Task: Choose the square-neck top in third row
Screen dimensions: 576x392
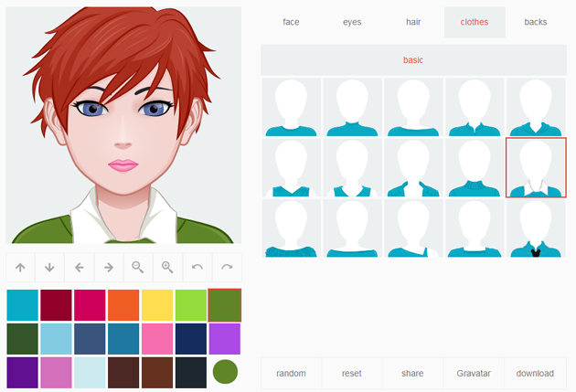Action: tap(475, 228)
